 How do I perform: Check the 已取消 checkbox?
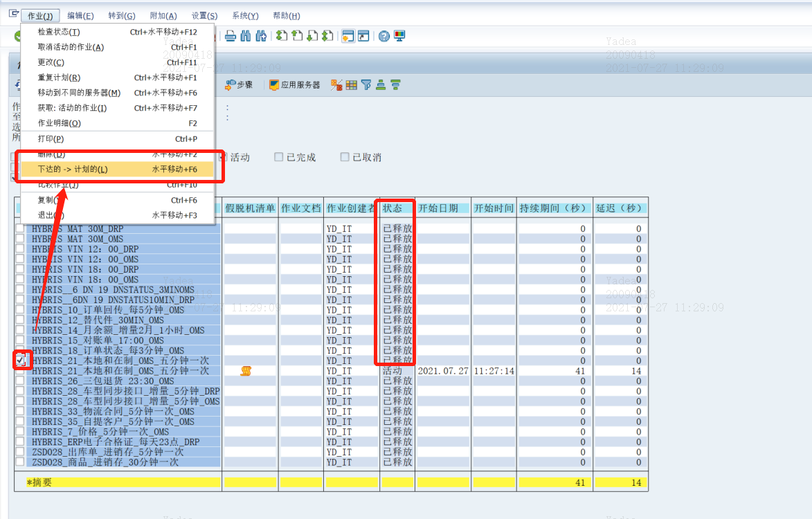coord(344,157)
